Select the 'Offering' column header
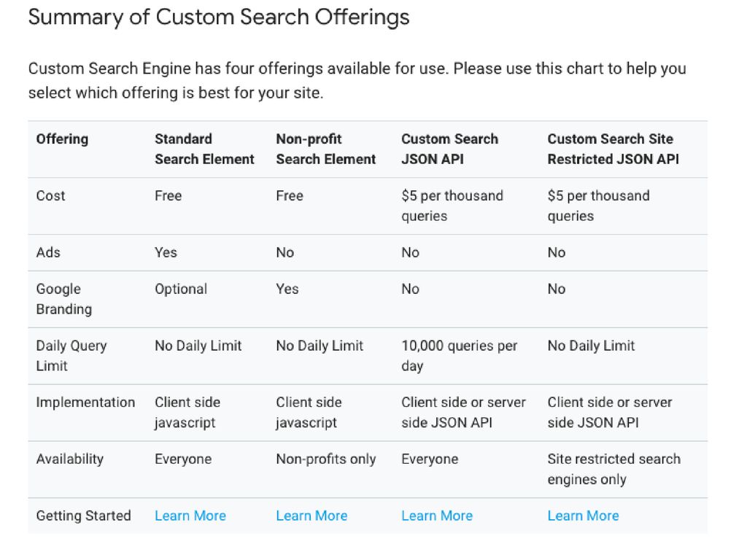The height and width of the screenshot is (560, 747). point(63,139)
